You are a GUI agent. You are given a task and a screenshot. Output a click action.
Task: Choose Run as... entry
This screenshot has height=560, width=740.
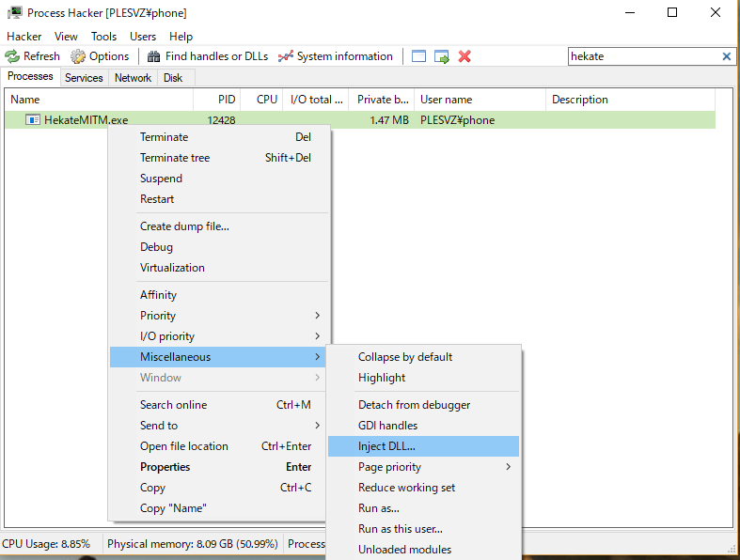pyautogui.click(x=423, y=508)
